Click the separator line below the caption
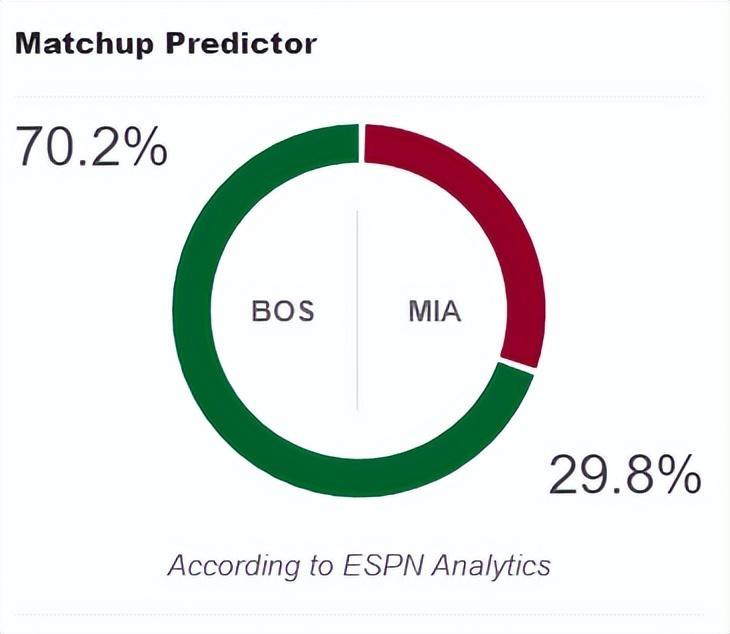The width and height of the screenshot is (730, 634). tap(359, 614)
